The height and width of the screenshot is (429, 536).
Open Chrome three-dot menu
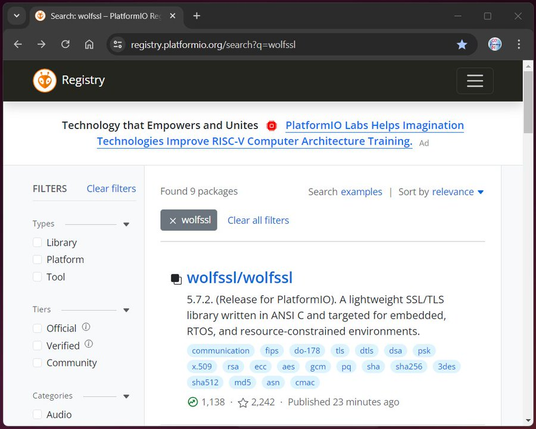[519, 44]
